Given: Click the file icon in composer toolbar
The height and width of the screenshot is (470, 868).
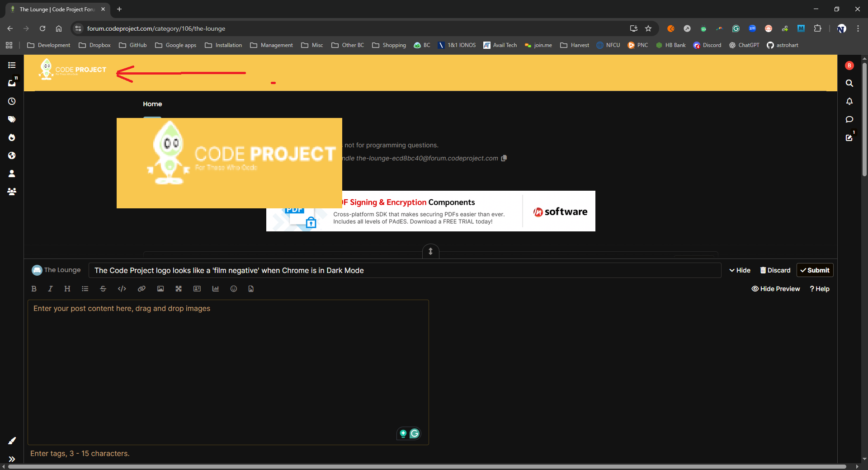Looking at the screenshot, I should coord(251,289).
